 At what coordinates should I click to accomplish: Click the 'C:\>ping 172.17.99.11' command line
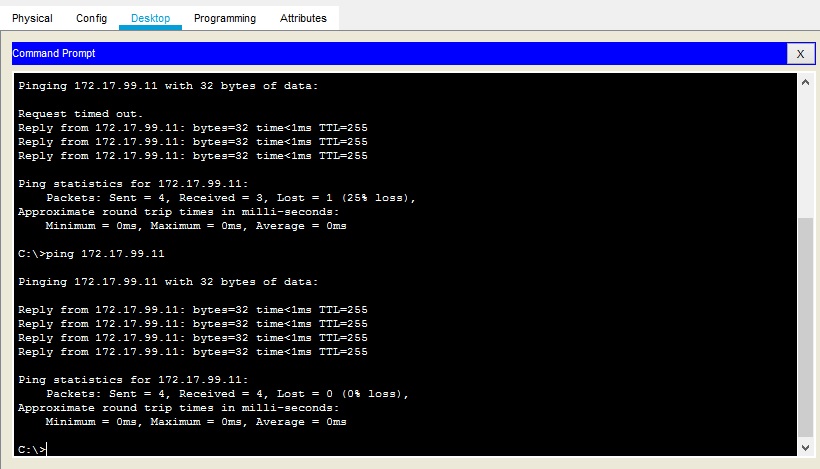(x=91, y=254)
